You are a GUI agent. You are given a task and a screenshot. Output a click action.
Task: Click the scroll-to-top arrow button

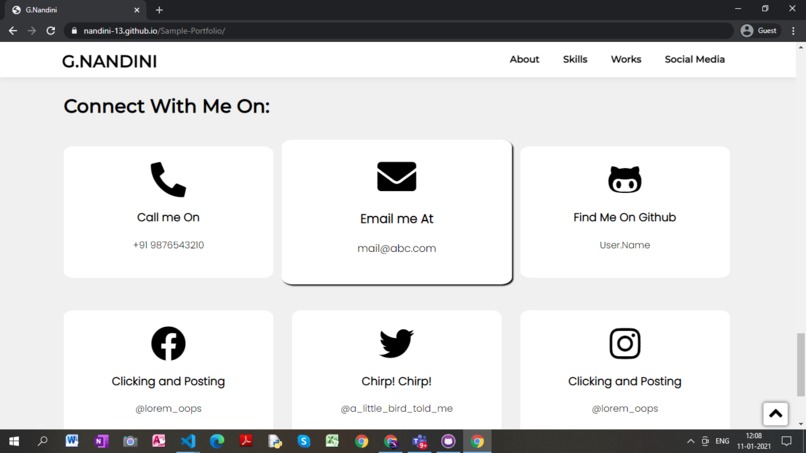click(775, 414)
